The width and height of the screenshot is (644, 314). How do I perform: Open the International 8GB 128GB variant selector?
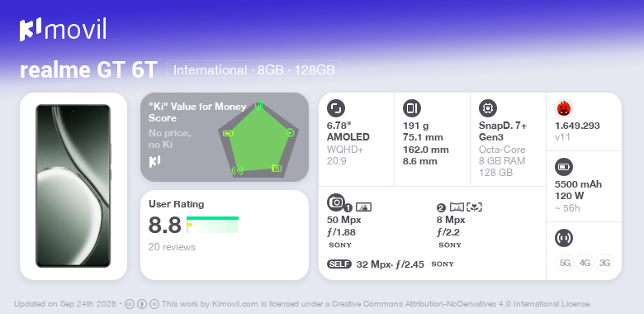click(253, 70)
